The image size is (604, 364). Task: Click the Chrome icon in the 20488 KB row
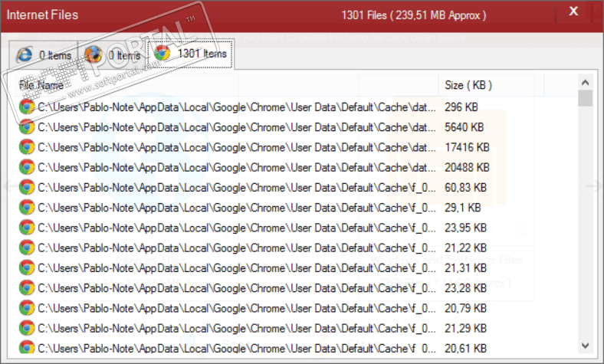pos(27,167)
